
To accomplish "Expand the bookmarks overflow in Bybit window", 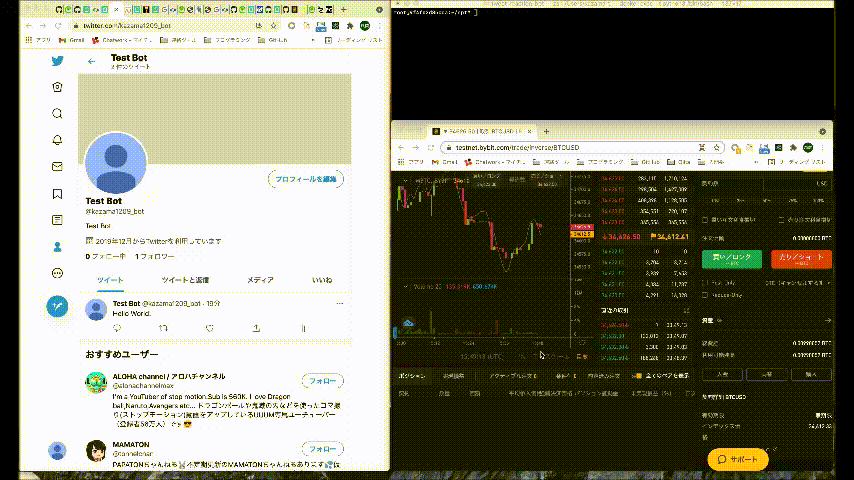I will pyautogui.click(x=756, y=162).
